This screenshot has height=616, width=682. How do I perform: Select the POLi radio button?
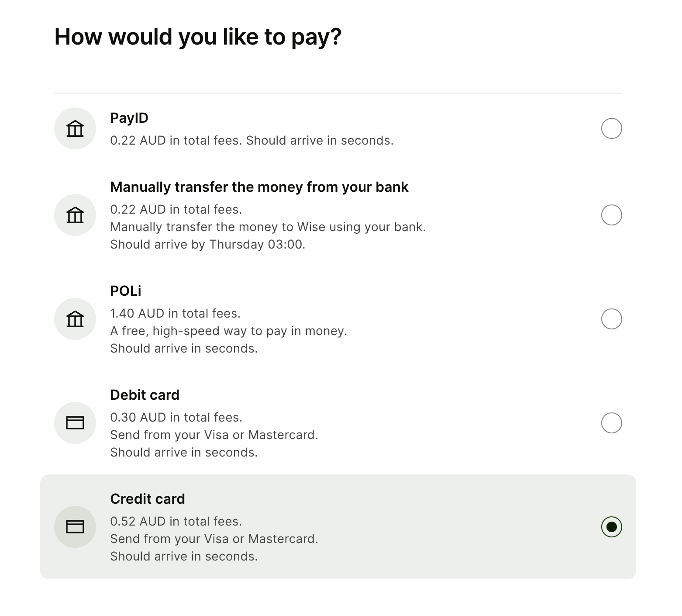611,319
